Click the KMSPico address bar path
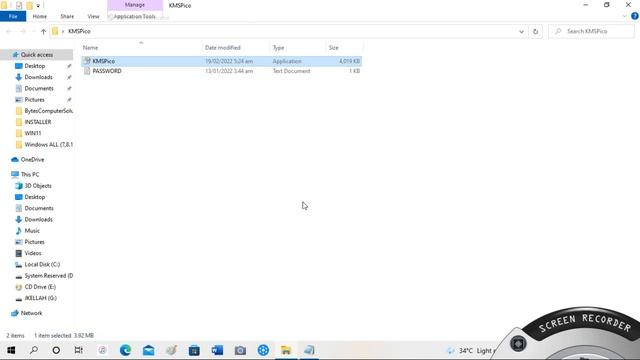Image resolution: width=640 pixels, height=360 pixels. pyautogui.click(x=79, y=31)
